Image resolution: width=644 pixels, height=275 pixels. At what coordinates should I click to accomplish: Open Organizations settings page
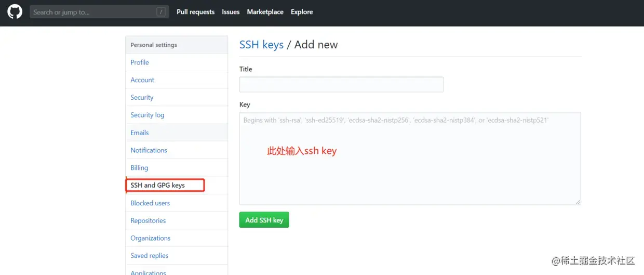[177, 238]
